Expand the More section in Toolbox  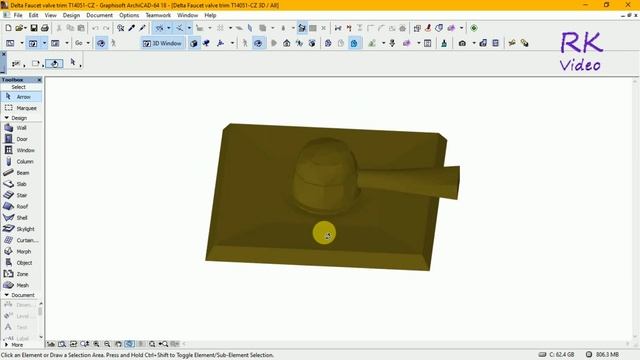[7, 344]
